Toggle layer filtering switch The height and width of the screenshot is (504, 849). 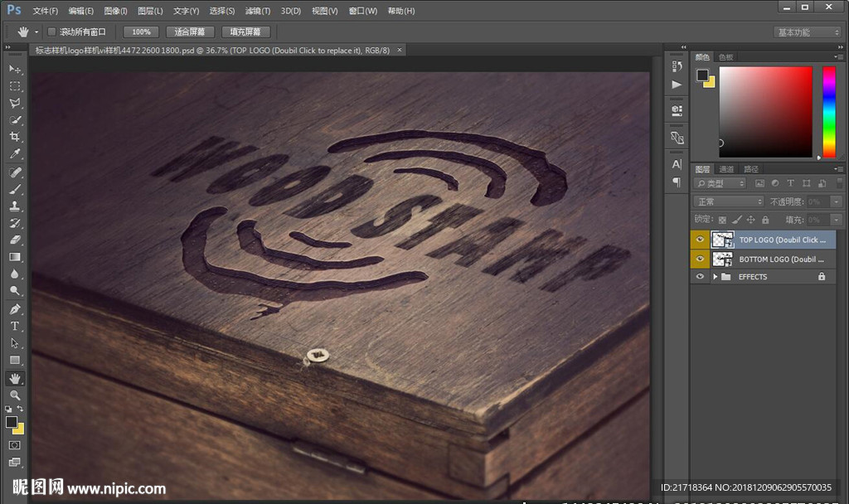tap(840, 183)
